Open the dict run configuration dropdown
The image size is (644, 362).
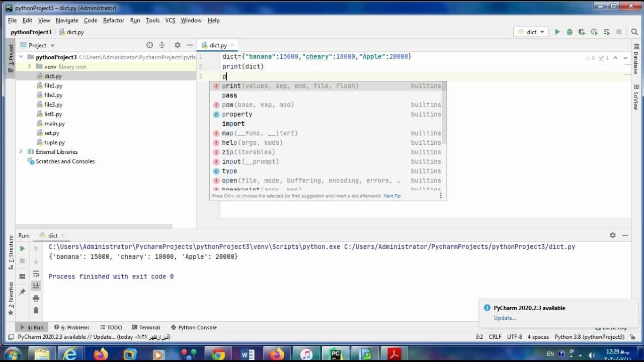point(532,32)
